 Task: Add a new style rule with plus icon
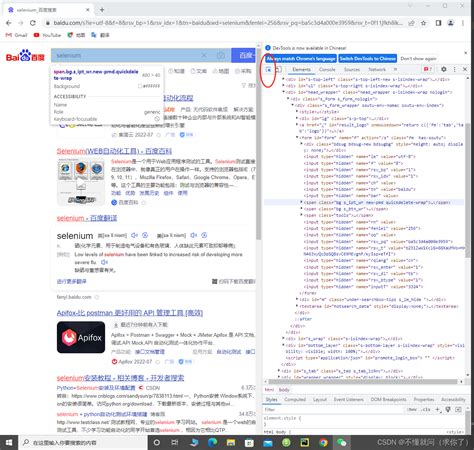pos(438,409)
